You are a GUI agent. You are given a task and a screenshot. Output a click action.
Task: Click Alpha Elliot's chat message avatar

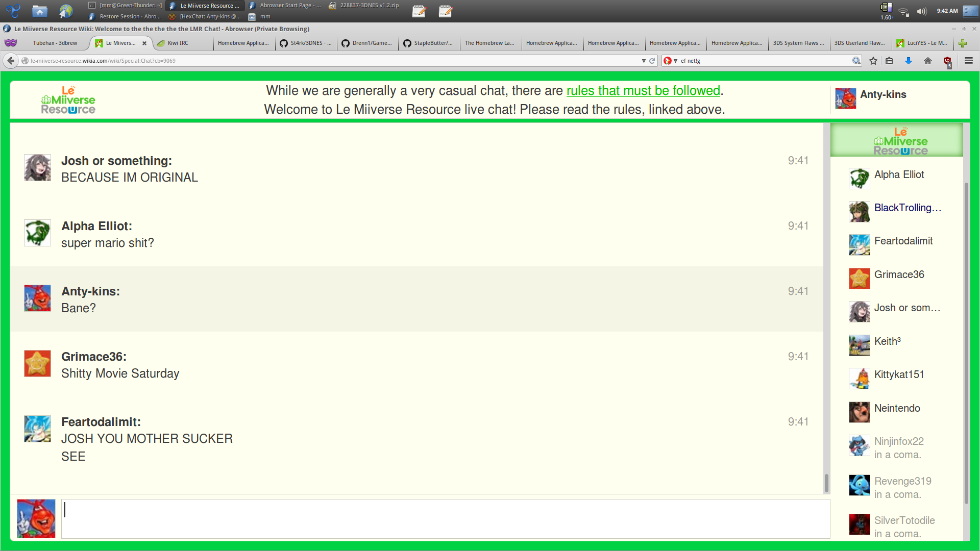tap(37, 233)
